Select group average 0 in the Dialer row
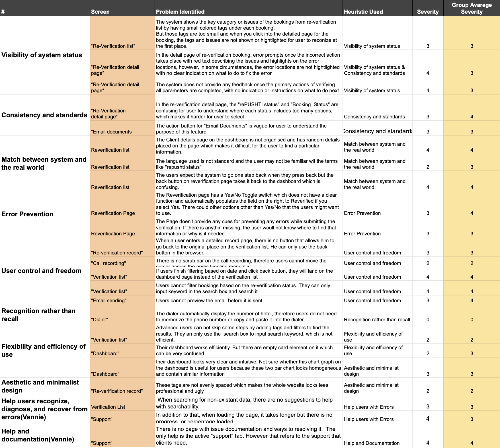500x448 pixels. point(472,314)
